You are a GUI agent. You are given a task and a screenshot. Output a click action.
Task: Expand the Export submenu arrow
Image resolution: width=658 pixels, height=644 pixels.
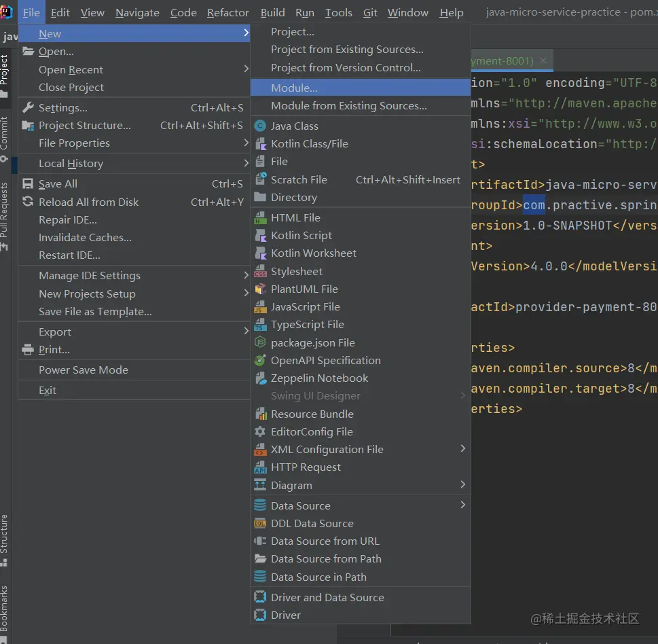[246, 331]
